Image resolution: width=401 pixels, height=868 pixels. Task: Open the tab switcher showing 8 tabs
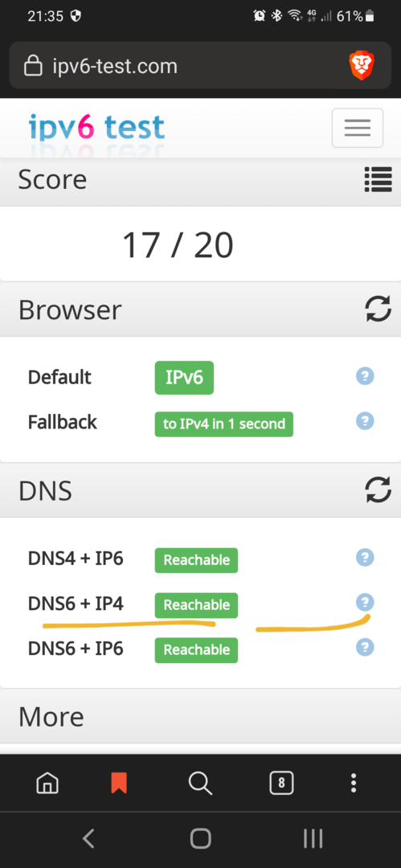pos(281,783)
